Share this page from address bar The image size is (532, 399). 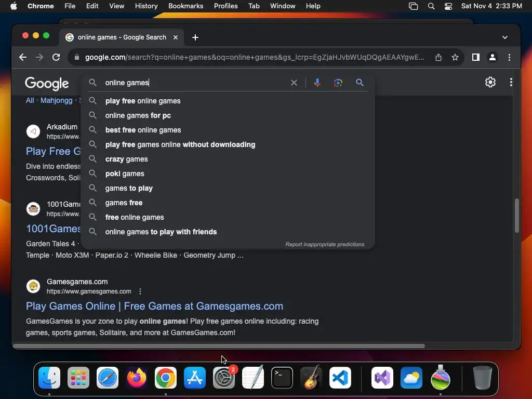[438, 57]
